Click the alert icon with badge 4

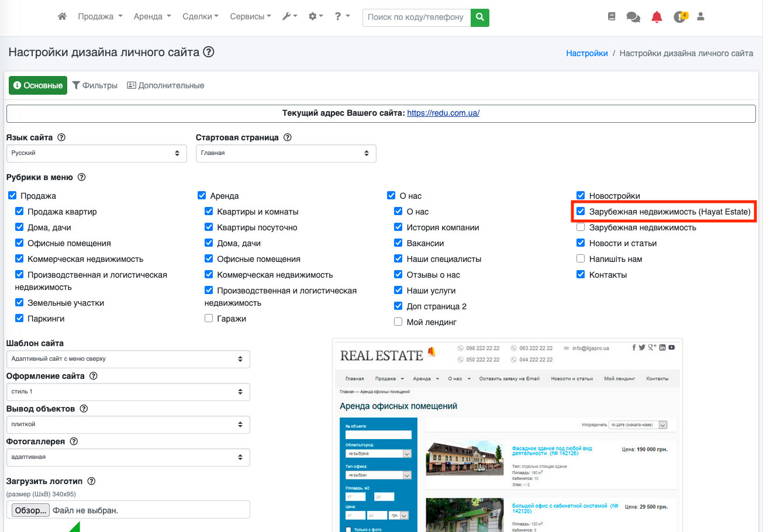click(679, 17)
